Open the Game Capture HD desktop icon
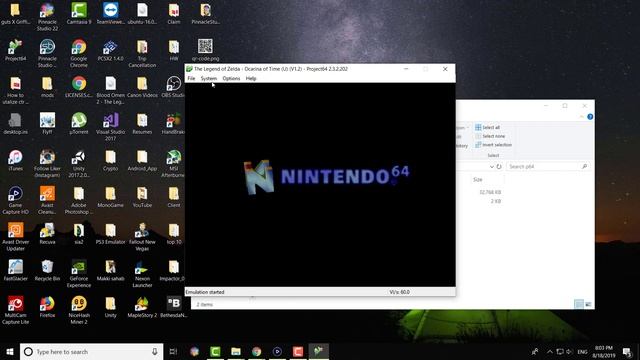Screen dimensions: 640x360 pyautogui.click(x=16, y=200)
